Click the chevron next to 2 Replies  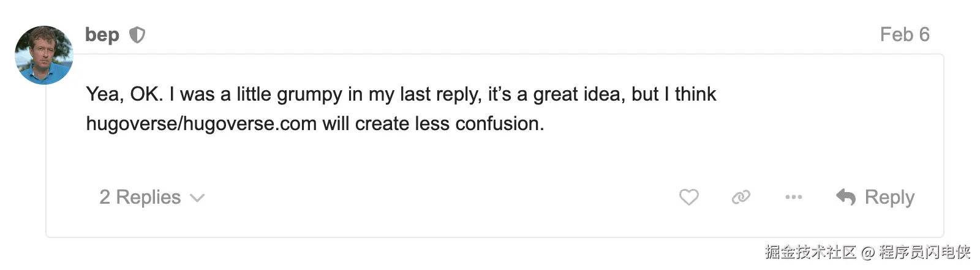click(197, 198)
